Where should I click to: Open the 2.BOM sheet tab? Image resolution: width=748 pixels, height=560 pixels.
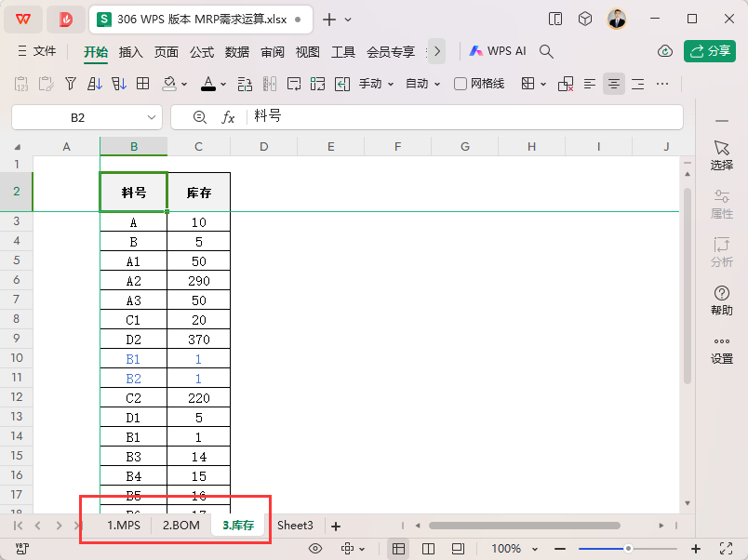point(181,526)
